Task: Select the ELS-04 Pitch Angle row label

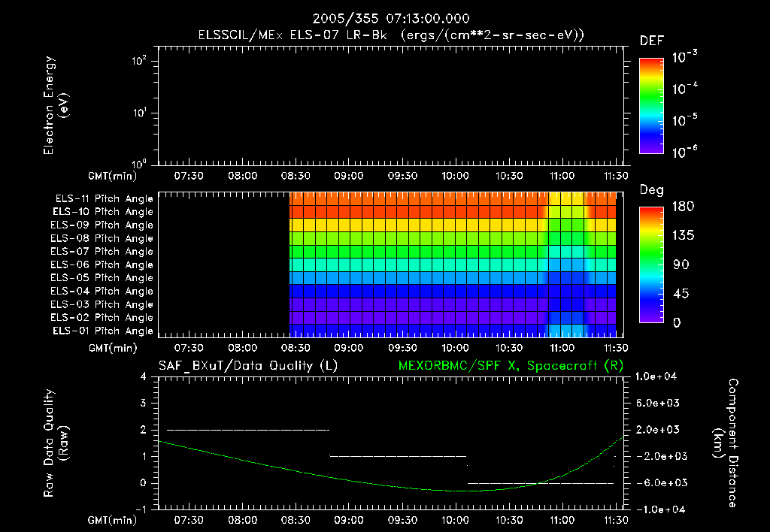Action: [102, 291]
